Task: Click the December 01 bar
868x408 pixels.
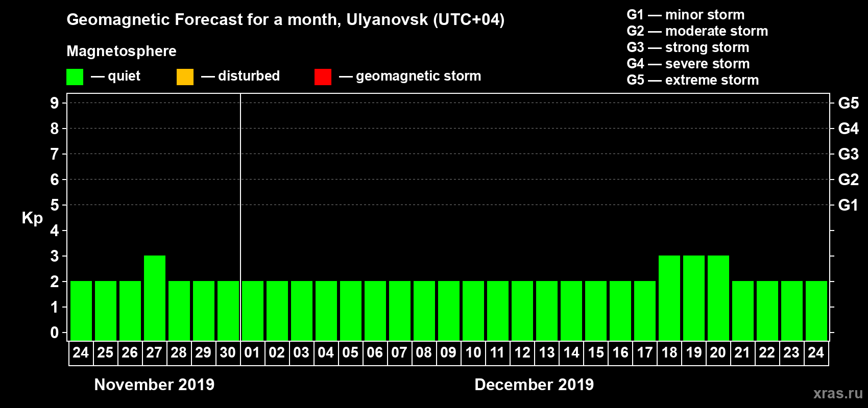Action: tap(253, 311)
